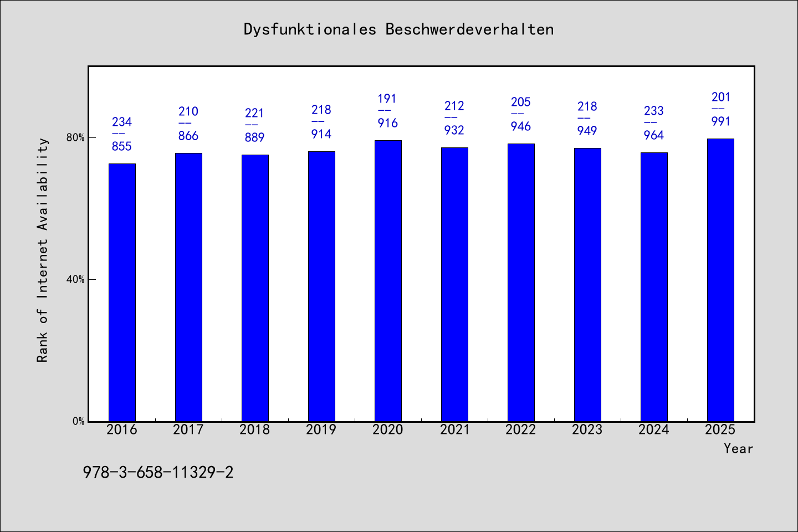Click the Year axis label

pyautogui.click(x=738, y=448)
